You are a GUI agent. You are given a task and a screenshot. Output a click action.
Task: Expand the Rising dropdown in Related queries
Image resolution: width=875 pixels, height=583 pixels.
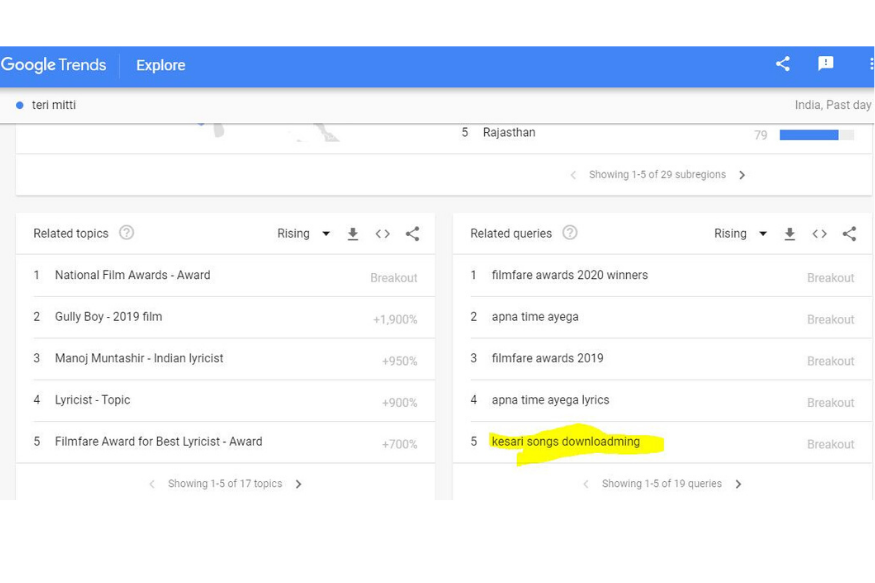[740, 234]
